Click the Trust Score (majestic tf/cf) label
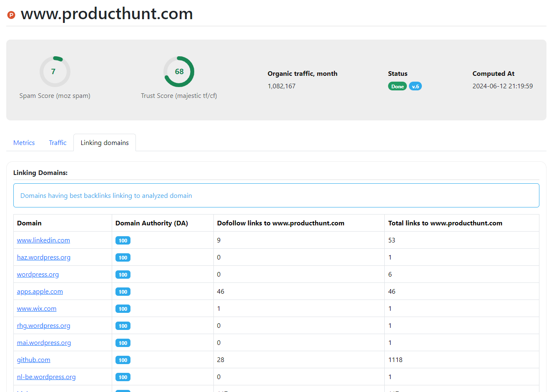This screenshot has width=554, height=392. point(179,96)
